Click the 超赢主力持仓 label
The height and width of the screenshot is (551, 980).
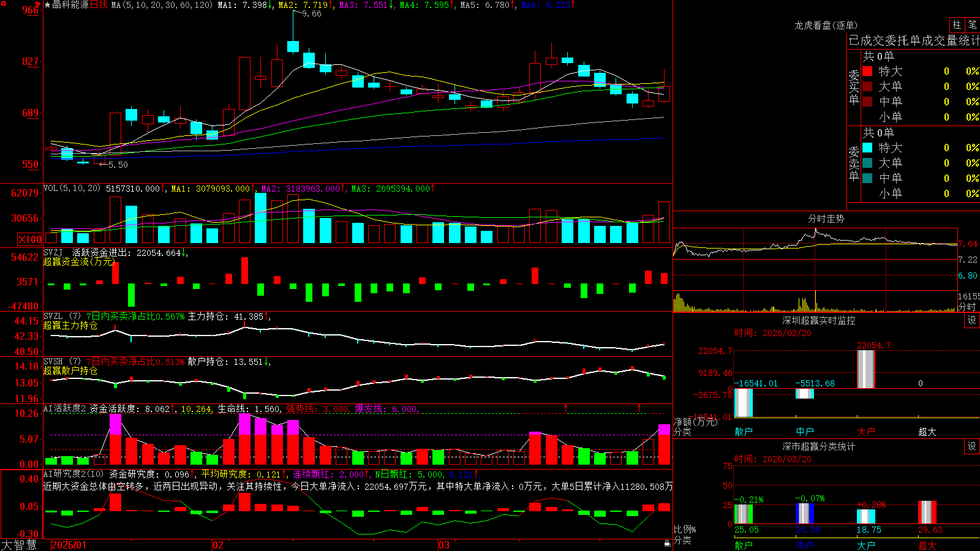pos(70,326)
